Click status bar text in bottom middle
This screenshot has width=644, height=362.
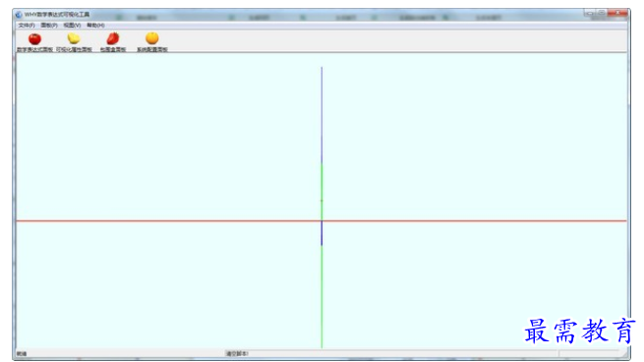pos(237,353)
